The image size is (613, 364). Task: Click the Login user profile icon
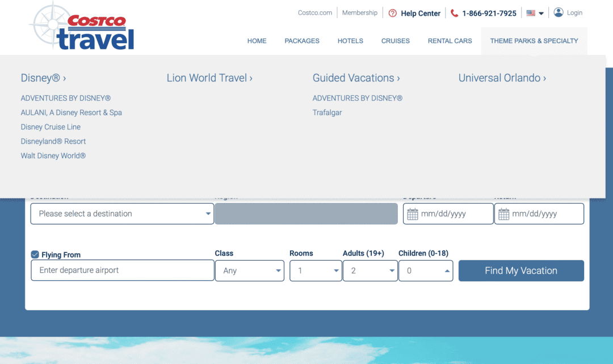point(559,12)
